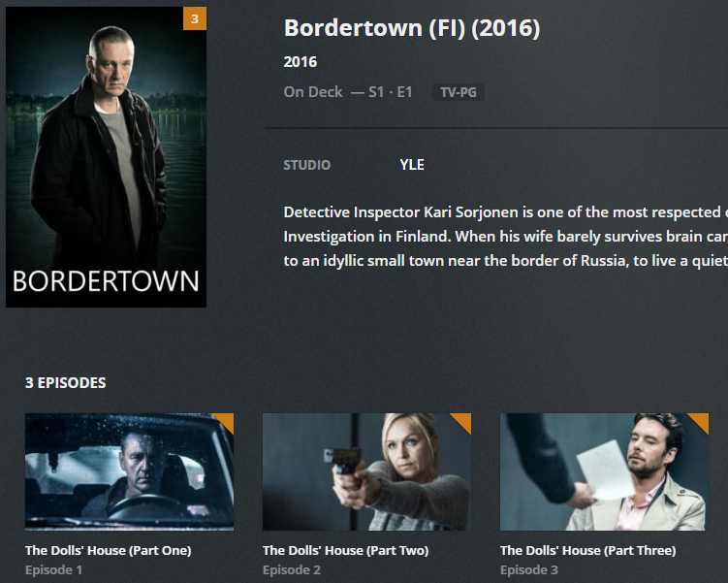The image size is (728, 583).
Task: Click unwatched corner marker on Episode 2 thumbnail
Action: pos(463,420)
